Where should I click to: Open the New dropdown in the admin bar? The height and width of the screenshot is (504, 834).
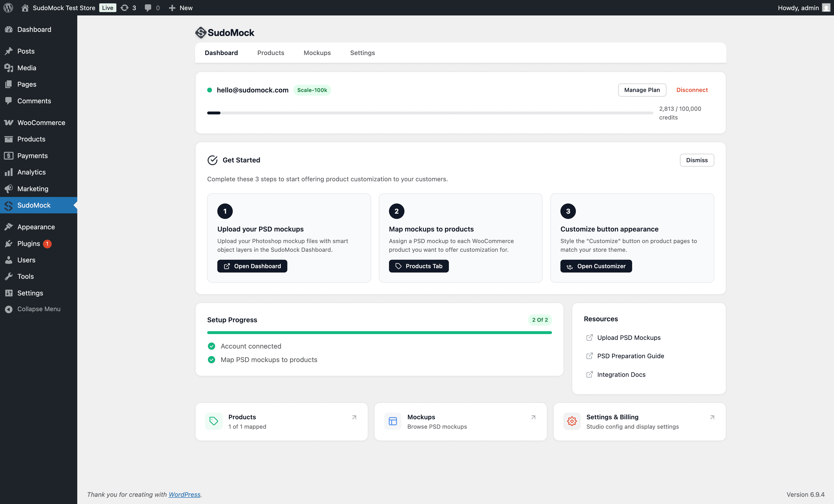coord(180,7)
